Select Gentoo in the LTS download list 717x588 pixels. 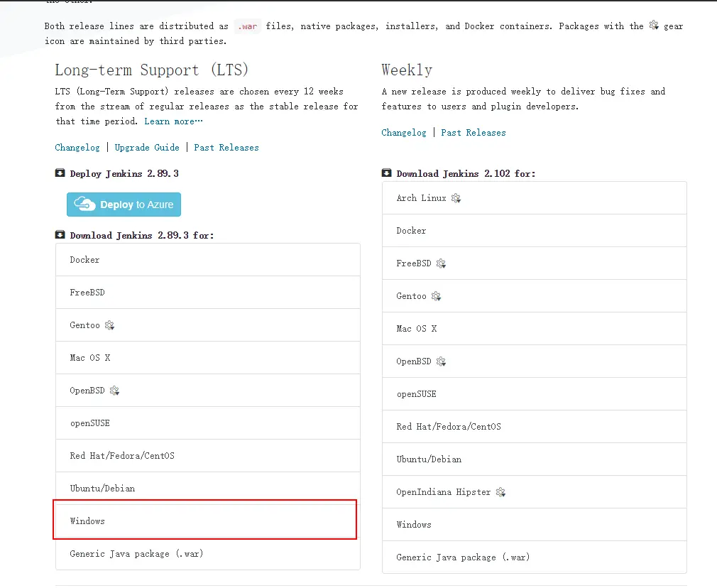(207, 325)
